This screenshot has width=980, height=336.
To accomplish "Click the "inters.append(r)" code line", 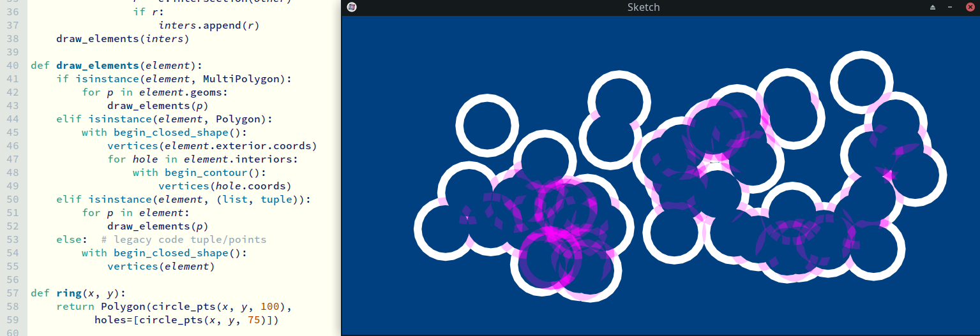I will [209, 26].
